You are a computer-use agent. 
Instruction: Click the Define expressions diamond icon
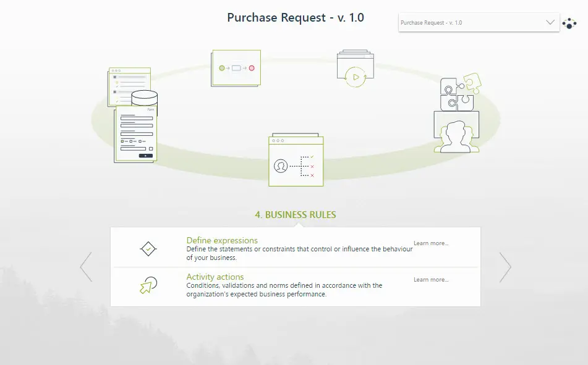(x=148, y=249)
